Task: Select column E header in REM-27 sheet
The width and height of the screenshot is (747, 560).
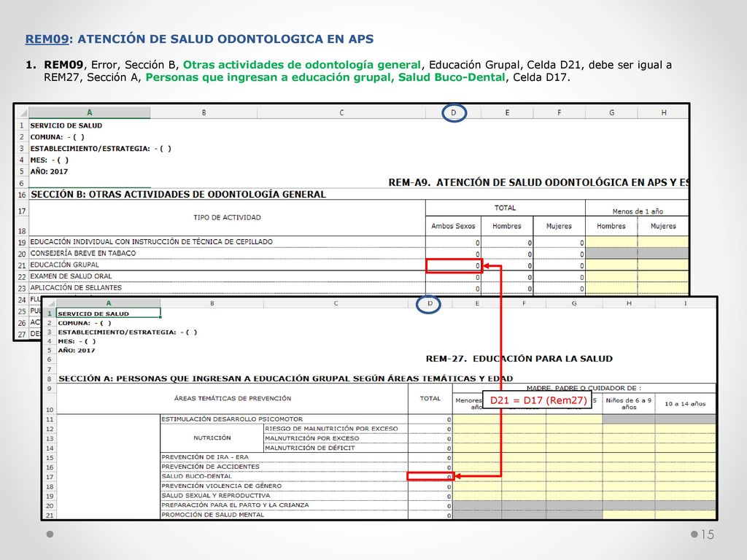Action: pyautogui.click(x=476, y=303)
